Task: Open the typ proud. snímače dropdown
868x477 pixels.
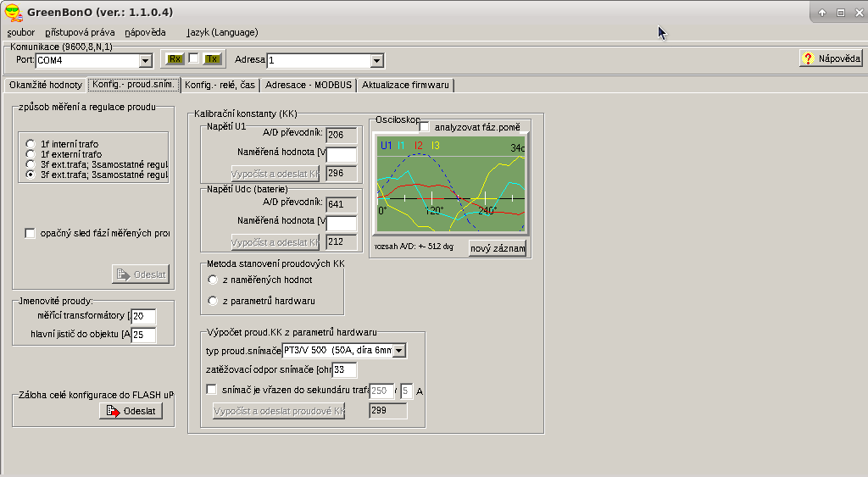Action: pos(400,350)
